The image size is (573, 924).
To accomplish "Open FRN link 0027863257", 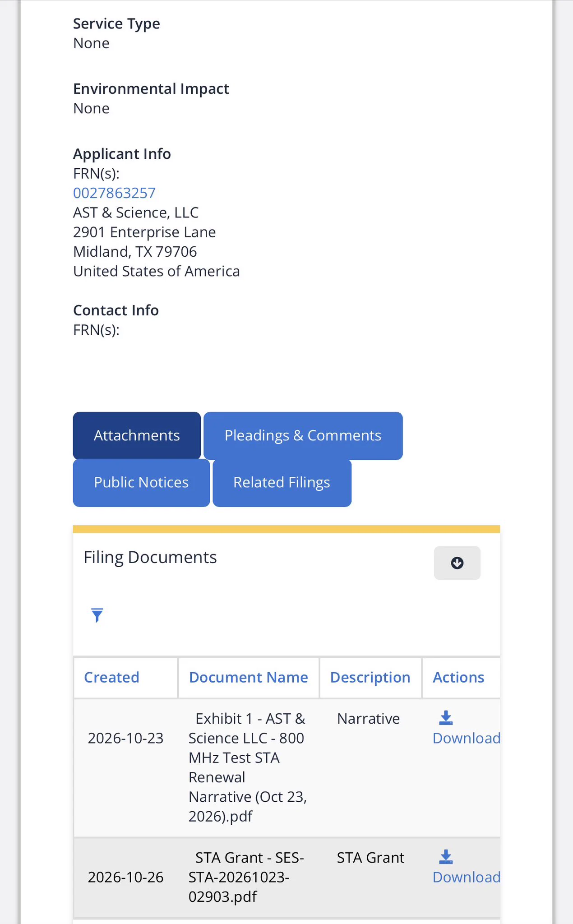I will tap(114, 193).
